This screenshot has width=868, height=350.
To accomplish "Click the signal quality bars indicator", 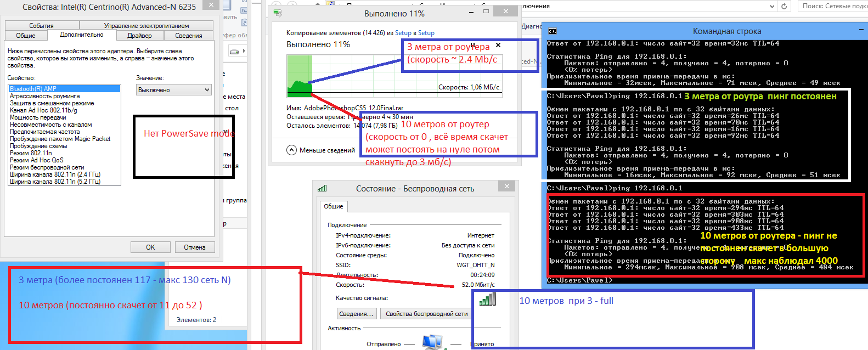I will click(x=487, y=298).
